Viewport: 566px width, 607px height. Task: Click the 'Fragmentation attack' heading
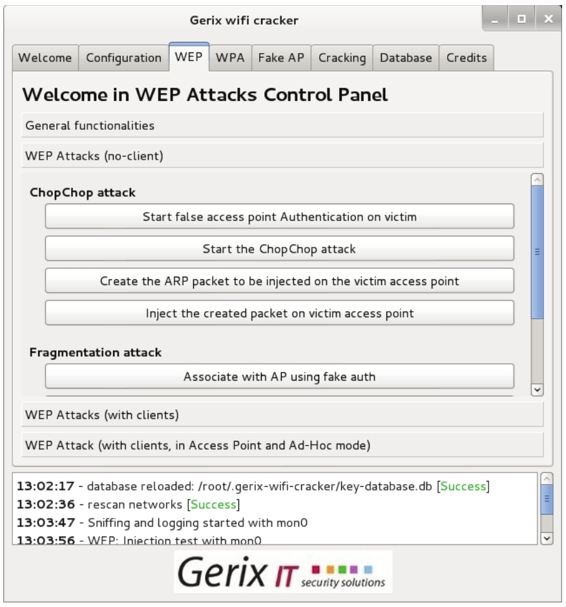tap(95, 352)
